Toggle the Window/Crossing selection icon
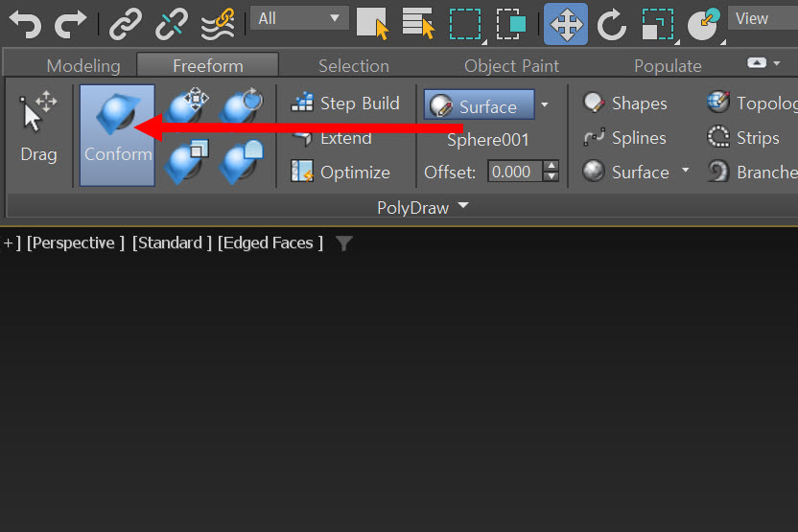This screenshot has width=798, height=532. point(511,23)
